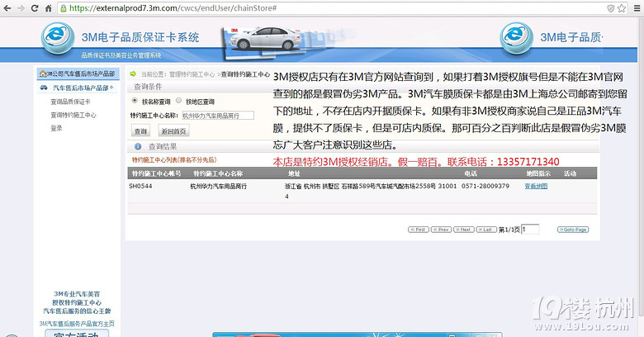Open 登录 in the sidebar
Viewport: 644px width, 337px height.
tap(56, 128)
